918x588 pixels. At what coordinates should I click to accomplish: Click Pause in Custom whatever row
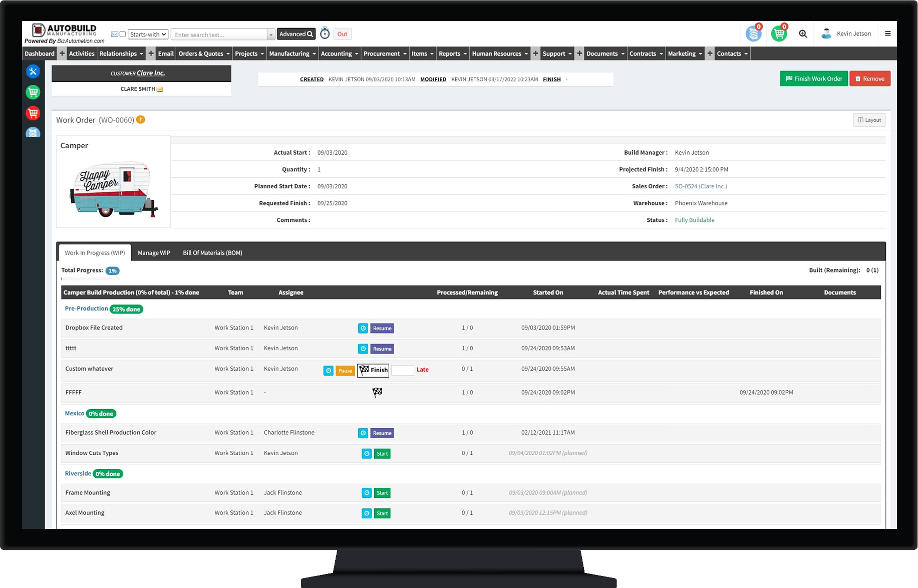tap(345, 371)
